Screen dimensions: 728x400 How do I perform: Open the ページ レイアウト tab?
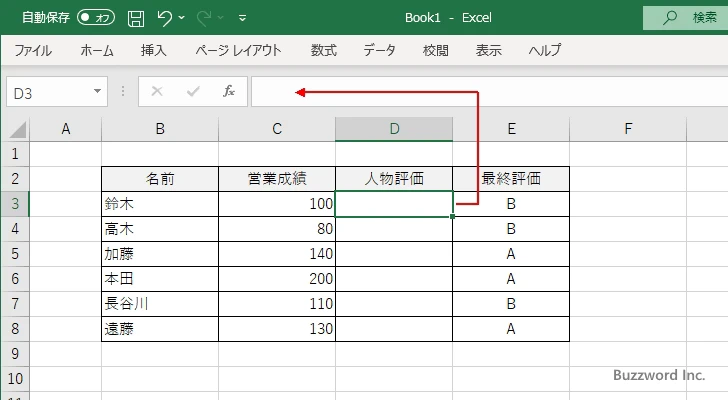coord(238,50)
